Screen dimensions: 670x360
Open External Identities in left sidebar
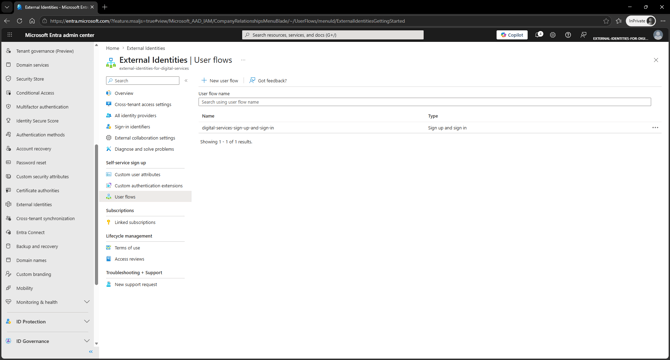(x=34, y=205)
